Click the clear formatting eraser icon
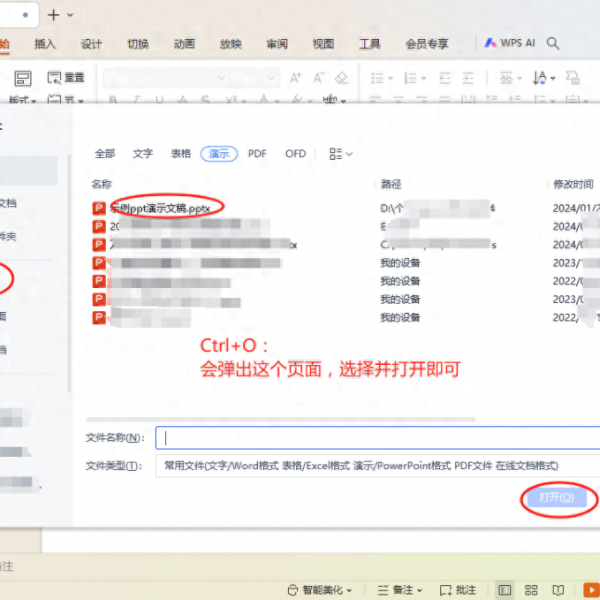 point(342,78)
